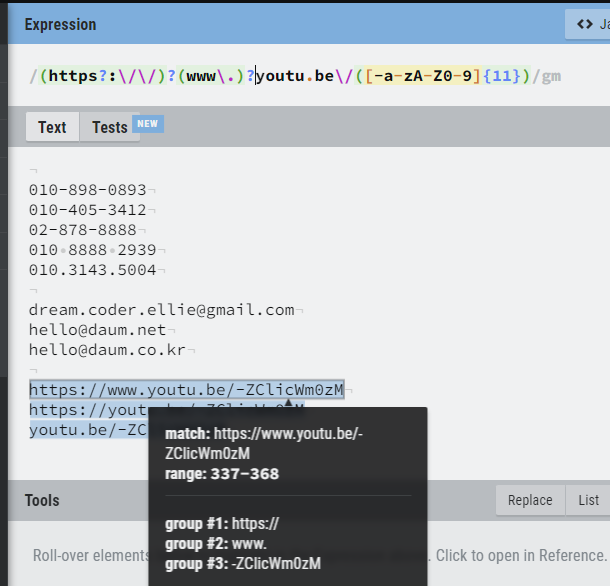The image size is (610, 586).
Task: Click the phone number 02-878-8888
Action: (83, 230)
